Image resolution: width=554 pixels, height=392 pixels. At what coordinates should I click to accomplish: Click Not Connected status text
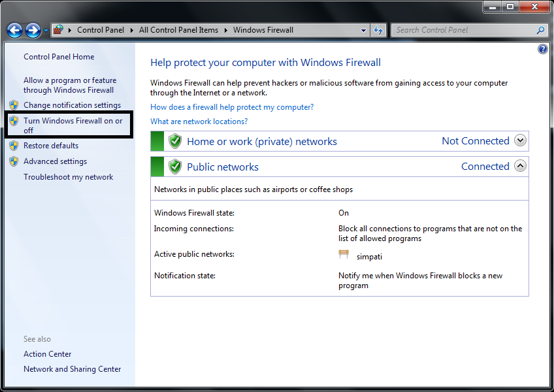[476, 140]
